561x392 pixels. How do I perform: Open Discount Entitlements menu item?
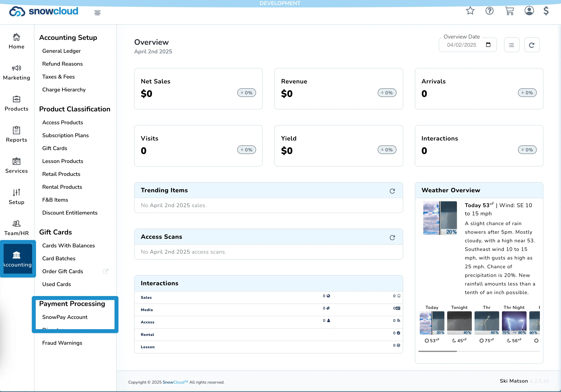pos(70,213)
